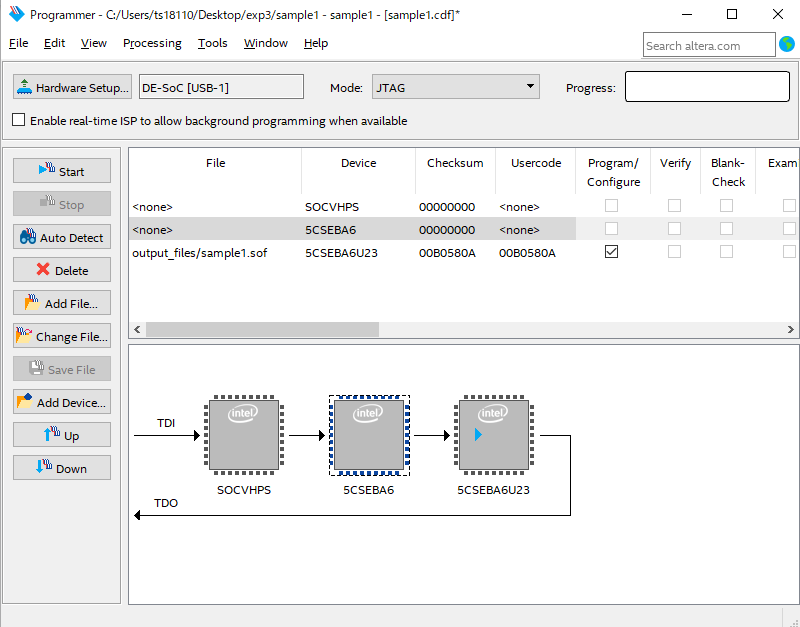The width and height of the screenshot is (800, 627).
Task: Click the Auto Detect button
Action: [x=62, y=237]
